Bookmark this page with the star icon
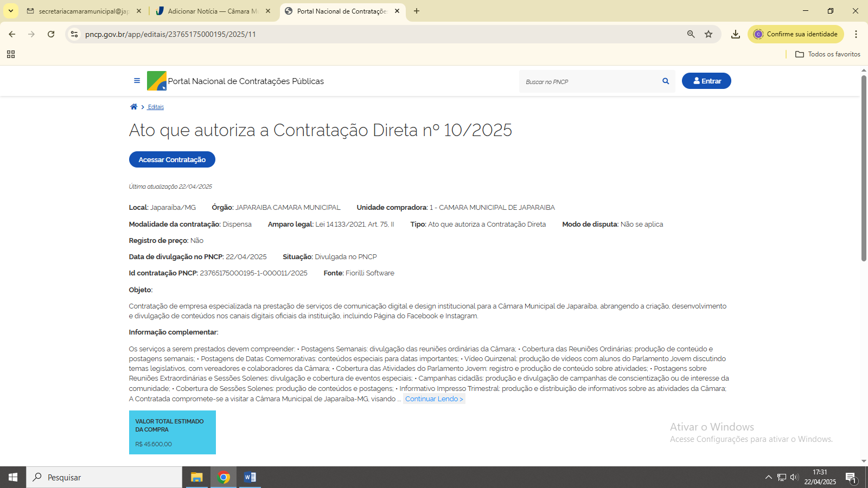The height and width of the screenshot is (488, 868). [709, 34]
